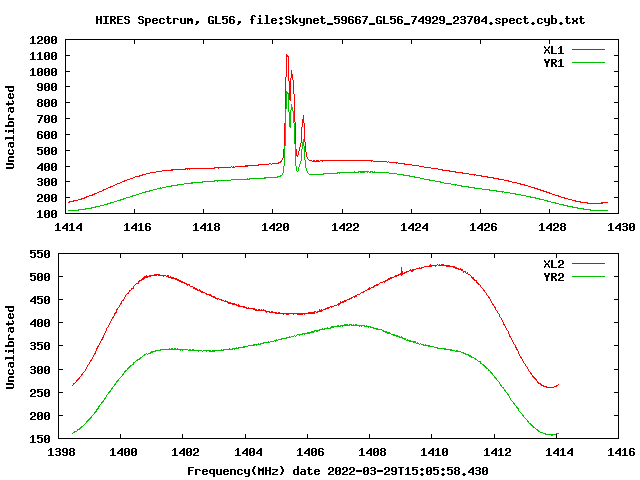The image size is (640, 480).
Task: Click the red line sample beside XL1
Action: pyautogui.click(x=588, y=50)
